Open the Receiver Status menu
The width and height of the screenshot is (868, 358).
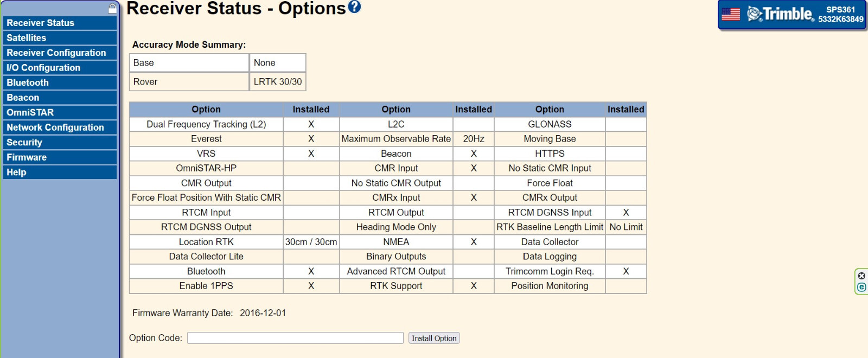coord(60,23)
